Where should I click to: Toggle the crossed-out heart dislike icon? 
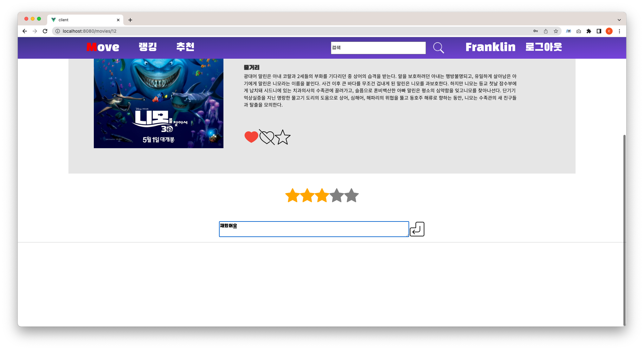coord(267,137)
